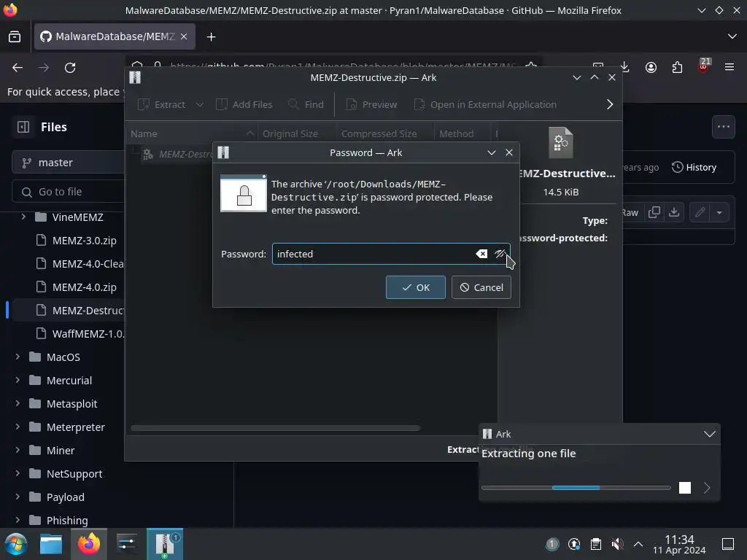Expand VineMEMZ folder
This screenshot has height=560, width=747.
[23, 217]
